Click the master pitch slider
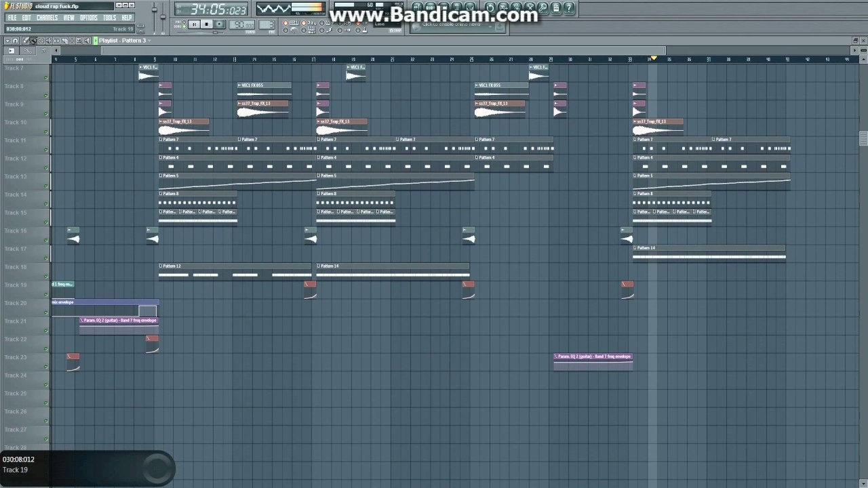Viewport: 868px width, 488px height. pyautogui.click(x=163, y=17)
